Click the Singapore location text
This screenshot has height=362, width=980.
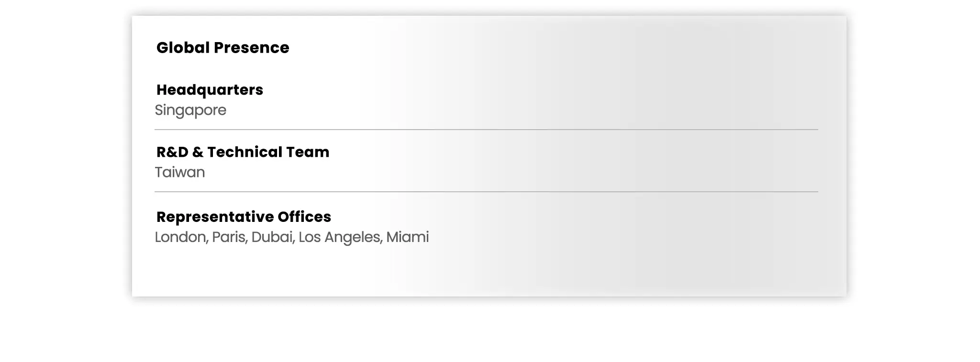[x=190, y=110]
